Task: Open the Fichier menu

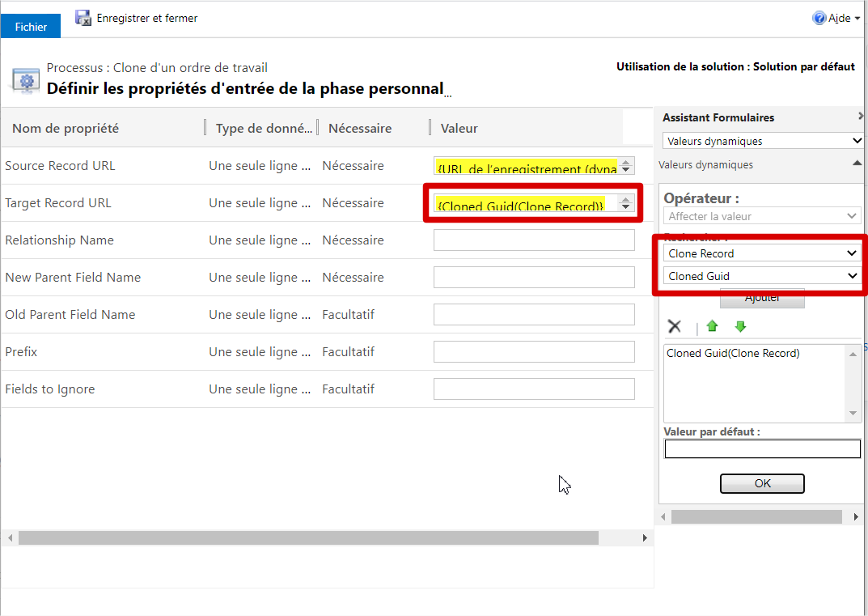Action: tap(30, 26)
